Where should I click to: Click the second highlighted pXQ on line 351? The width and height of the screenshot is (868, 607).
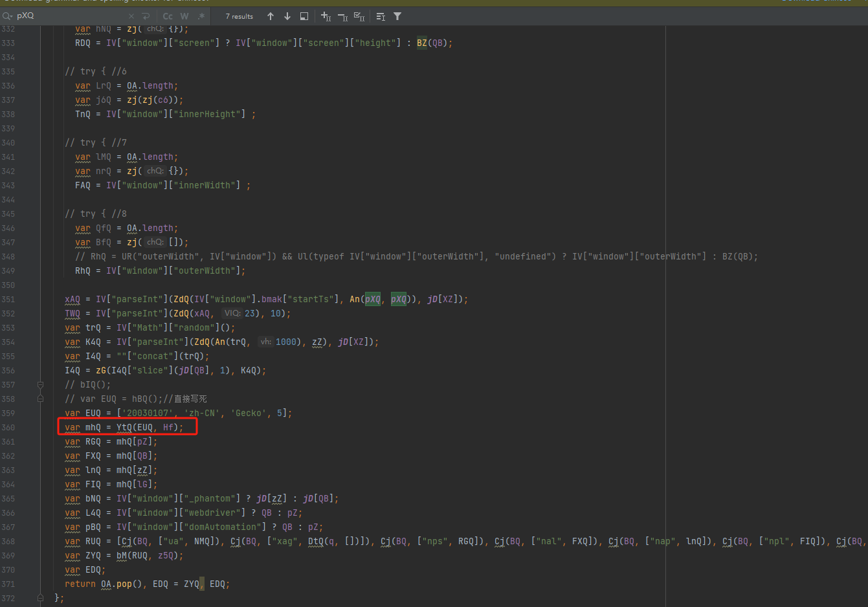tap(399, 299)
